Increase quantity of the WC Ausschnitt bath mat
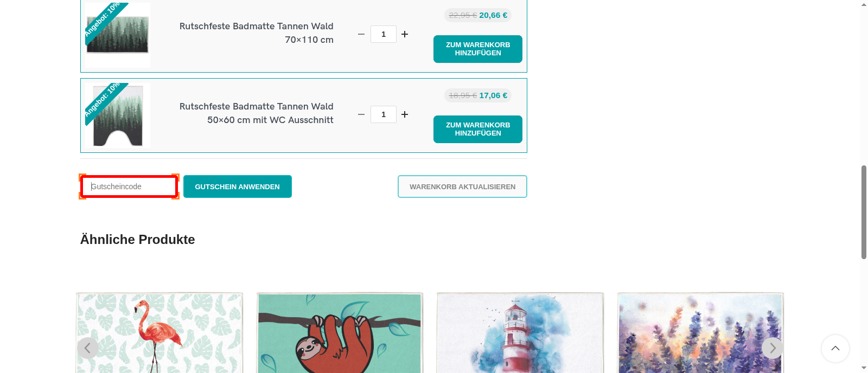The image size is (868, 373). tap(405, 114)
